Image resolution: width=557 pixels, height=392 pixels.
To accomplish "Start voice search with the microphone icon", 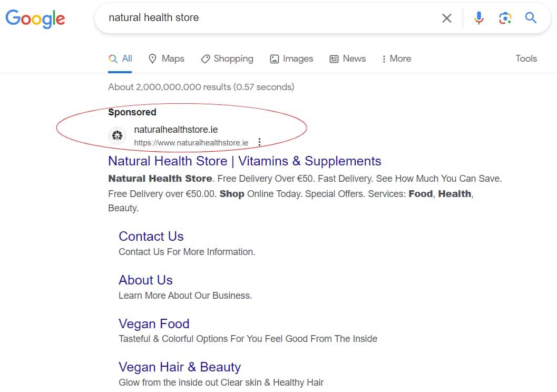I will (x=478, y=18).
